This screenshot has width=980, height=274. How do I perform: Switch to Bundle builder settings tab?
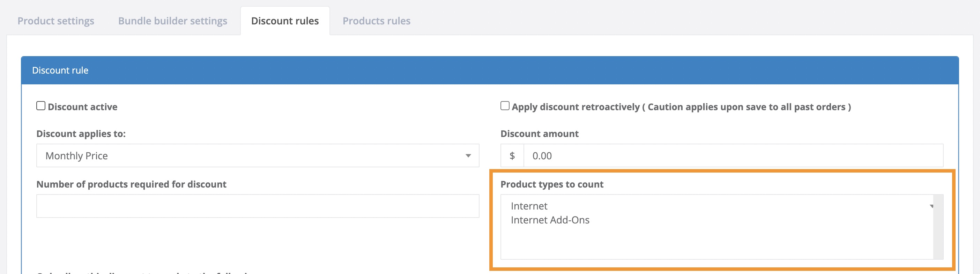point(172,21)
